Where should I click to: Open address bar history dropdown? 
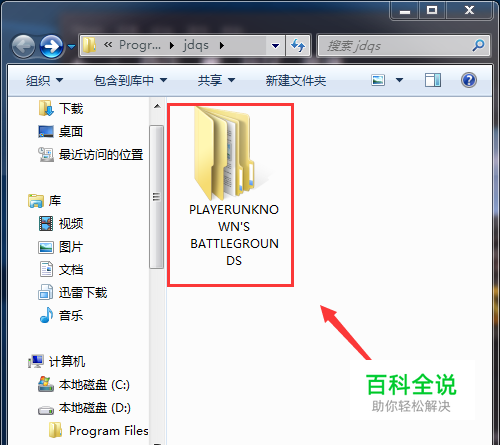pyautogui.click(x=275, y=46)
